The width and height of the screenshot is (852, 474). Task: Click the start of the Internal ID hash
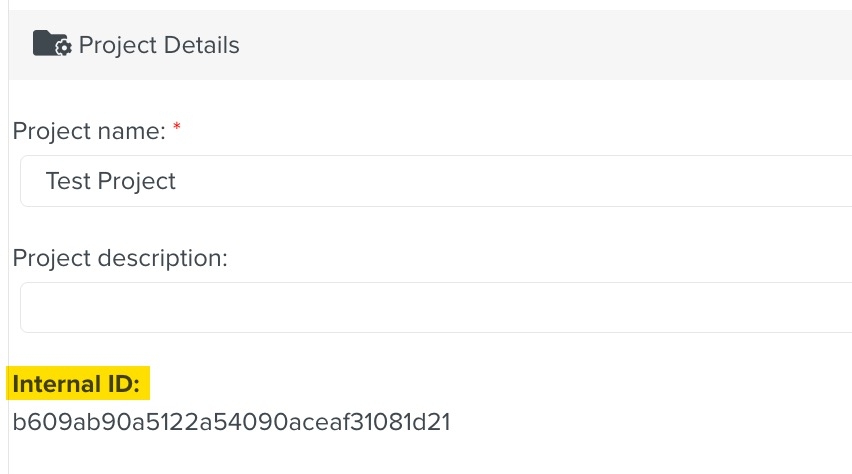point(15,422)
